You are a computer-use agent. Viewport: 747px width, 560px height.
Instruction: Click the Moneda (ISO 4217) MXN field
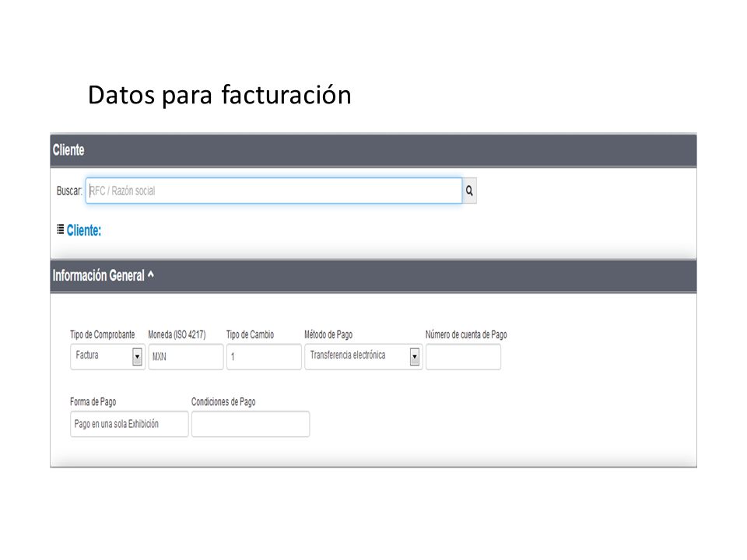[x=186, y=356]
